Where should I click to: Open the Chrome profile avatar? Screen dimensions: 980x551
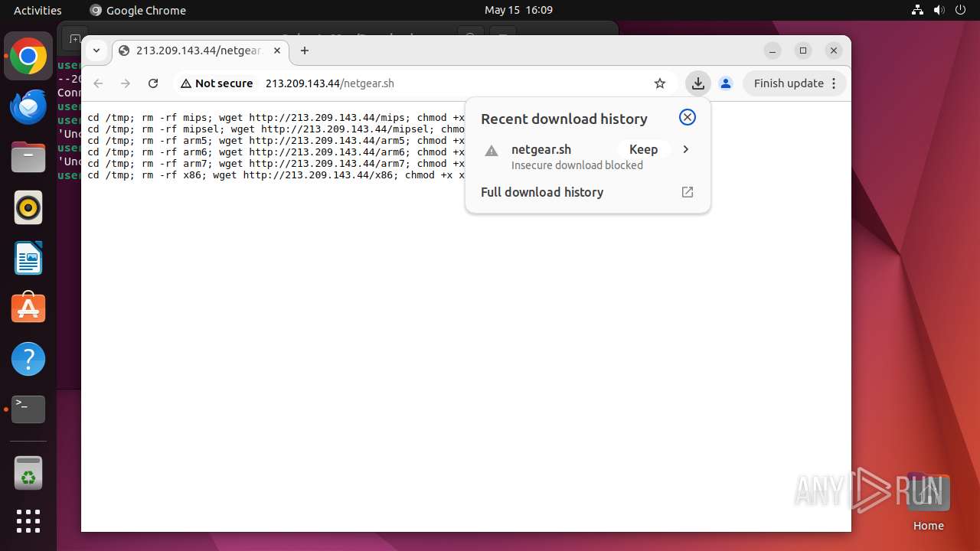(x=726, y=83)
